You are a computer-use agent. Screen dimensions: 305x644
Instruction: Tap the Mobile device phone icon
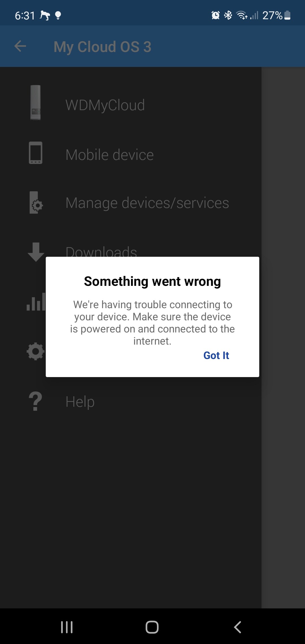[36, 153]
